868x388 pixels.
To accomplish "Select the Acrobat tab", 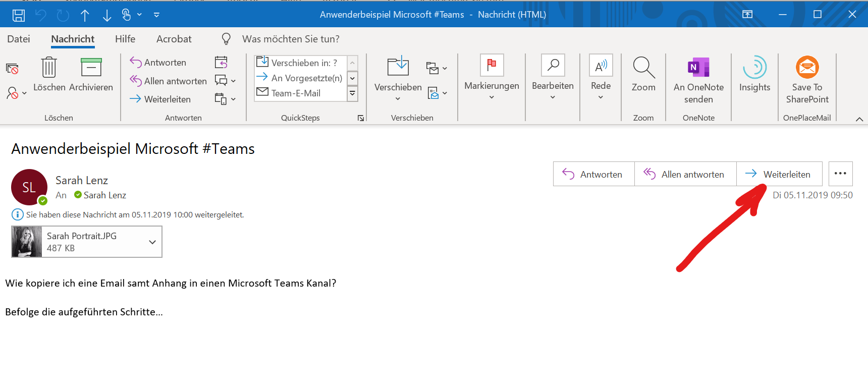I will coord(174,39).
